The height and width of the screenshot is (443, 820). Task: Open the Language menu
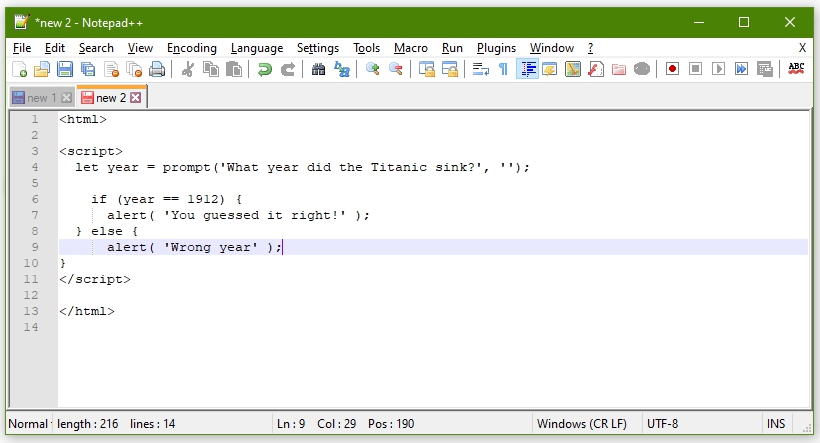[x=257, y=48]
